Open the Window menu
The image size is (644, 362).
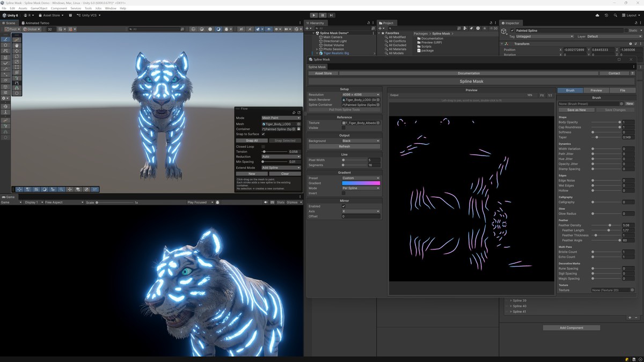click(x=111, y=9)
